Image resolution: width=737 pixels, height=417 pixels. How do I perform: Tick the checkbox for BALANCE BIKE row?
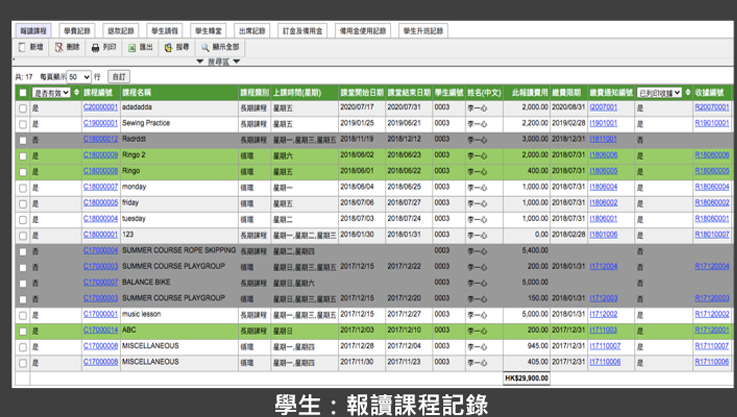(23, 283)
